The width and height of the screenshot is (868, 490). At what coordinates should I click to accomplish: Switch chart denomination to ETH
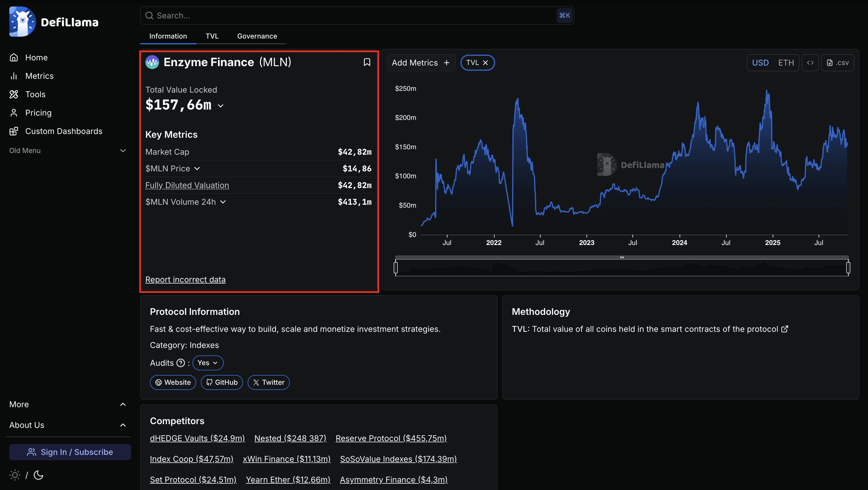[786, 63]
